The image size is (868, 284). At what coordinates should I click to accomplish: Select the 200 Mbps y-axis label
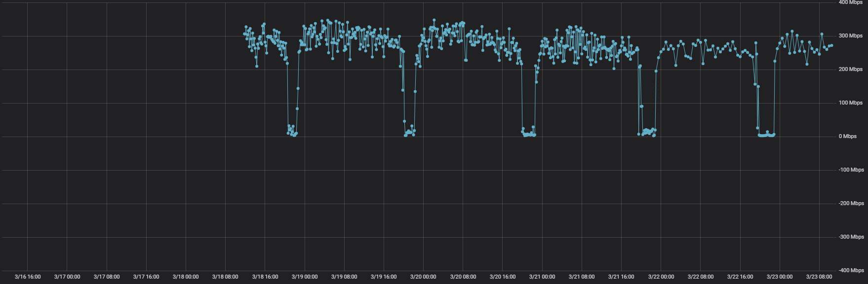(x=851, y=69)
